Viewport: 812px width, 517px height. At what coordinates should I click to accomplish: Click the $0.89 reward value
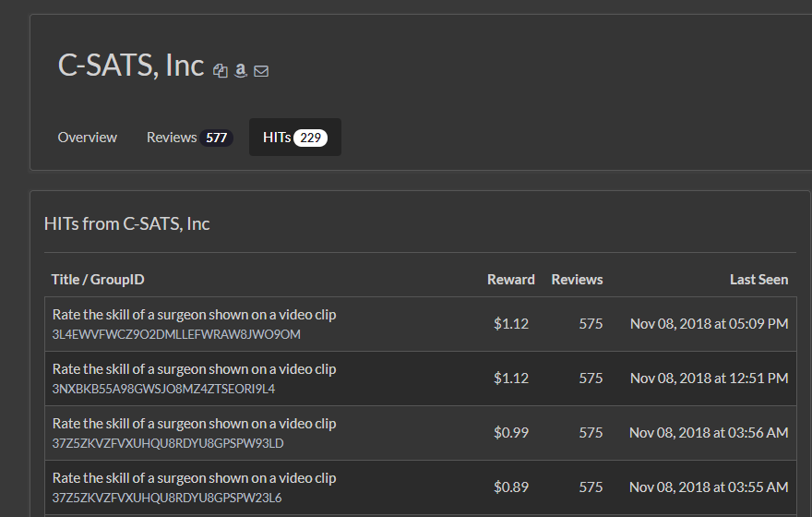(x=511, y=487)
